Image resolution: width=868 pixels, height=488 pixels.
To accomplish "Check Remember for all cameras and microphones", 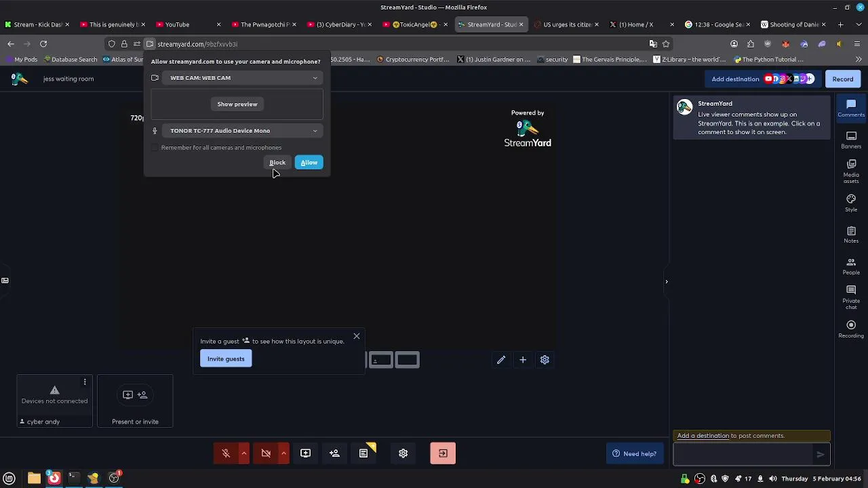I will point(155,148).
